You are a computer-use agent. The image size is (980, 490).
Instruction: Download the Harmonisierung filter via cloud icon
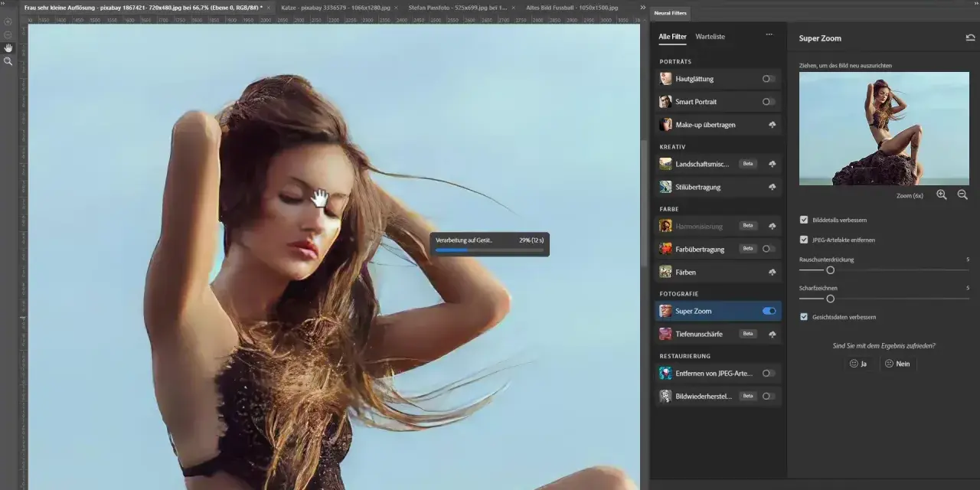[772, 226]
